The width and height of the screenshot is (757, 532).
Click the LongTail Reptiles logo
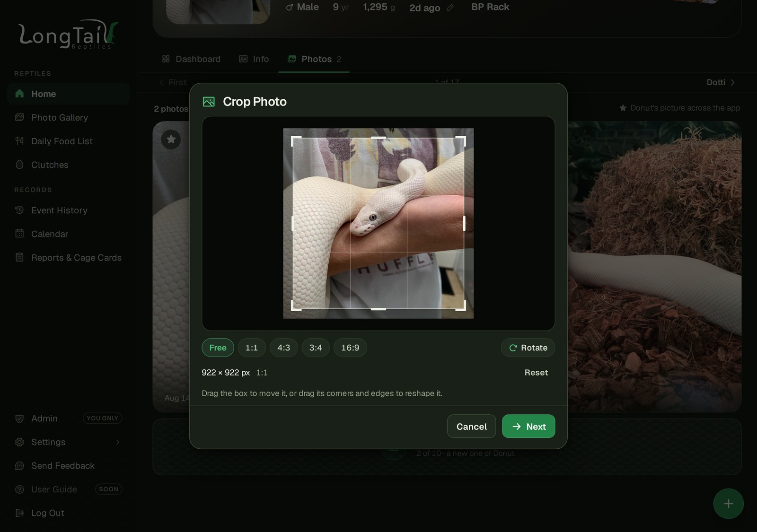pos(68,34)
